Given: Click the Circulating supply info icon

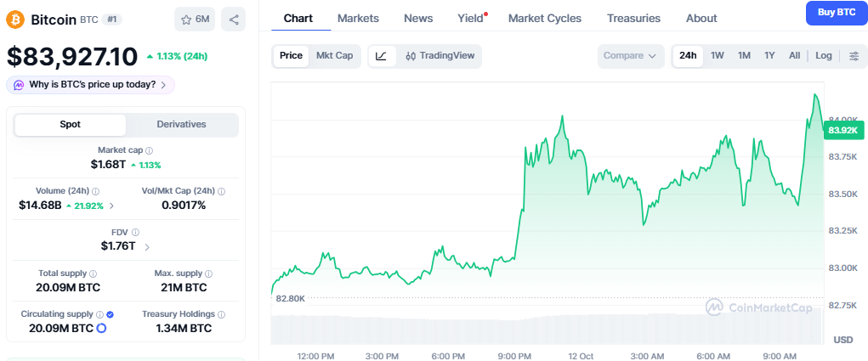Looking at the screenshot, I should pos(99,314).
